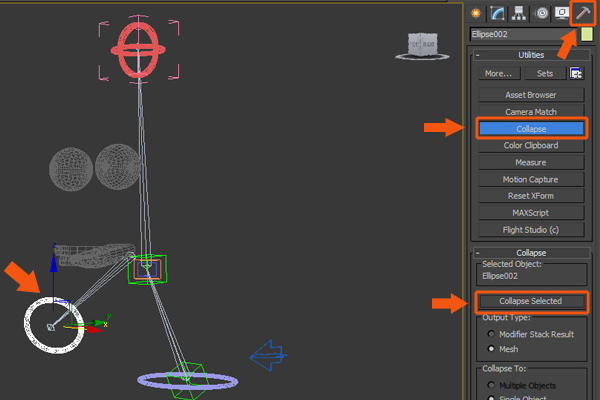Viewport: 600px width, 400px height.
Task: Click the Collapse Selected button
Action: [x=531, y=301]
